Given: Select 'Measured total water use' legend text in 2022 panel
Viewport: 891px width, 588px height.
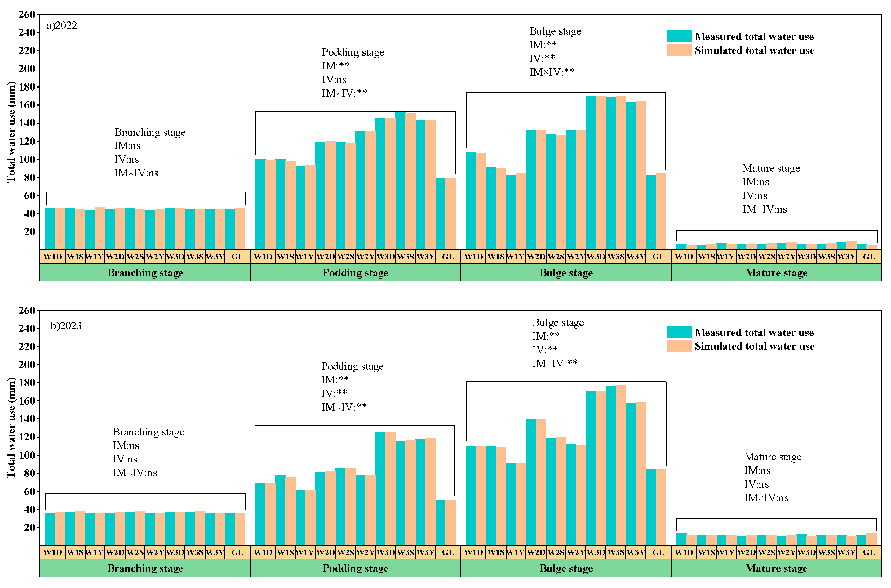Looking at the screenshot, I should [x=754, y=36].
